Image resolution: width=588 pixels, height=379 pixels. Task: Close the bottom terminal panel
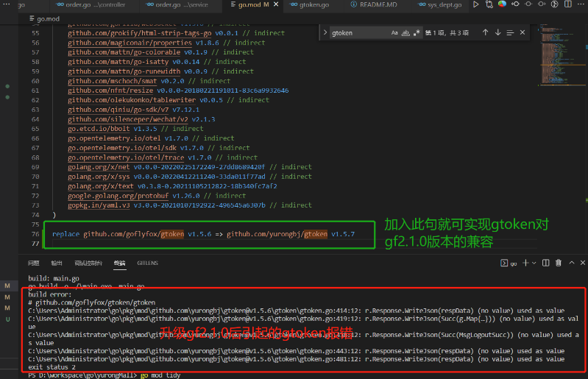pyautogui.click(x=583, y=263)
